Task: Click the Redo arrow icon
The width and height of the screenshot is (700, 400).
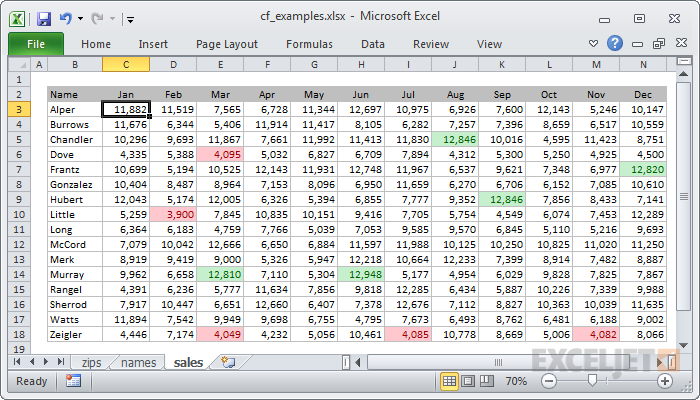Action: (97, 19)
